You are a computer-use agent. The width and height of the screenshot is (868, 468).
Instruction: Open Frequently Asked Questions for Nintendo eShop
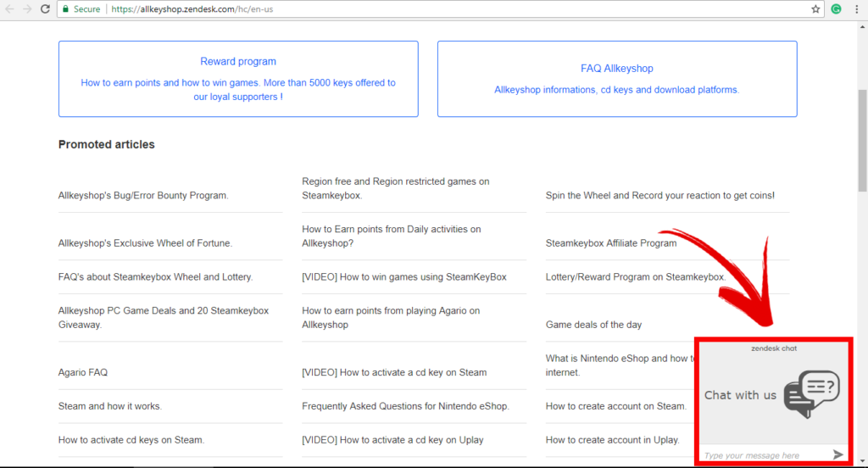click(x=405, y=406)
